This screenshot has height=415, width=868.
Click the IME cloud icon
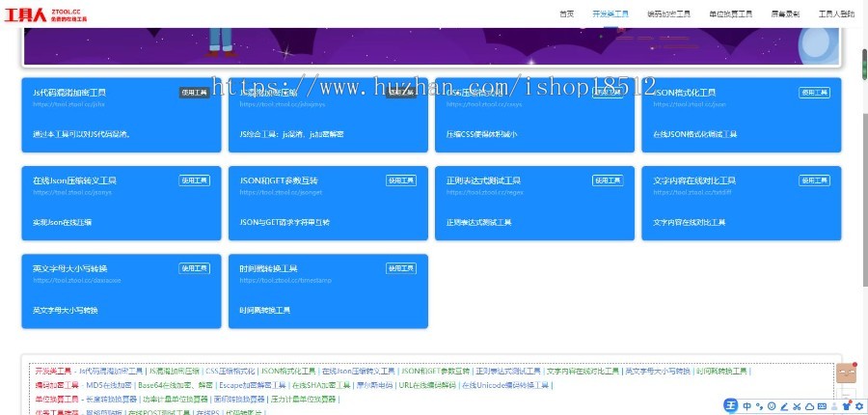click(x=809, y=406)
